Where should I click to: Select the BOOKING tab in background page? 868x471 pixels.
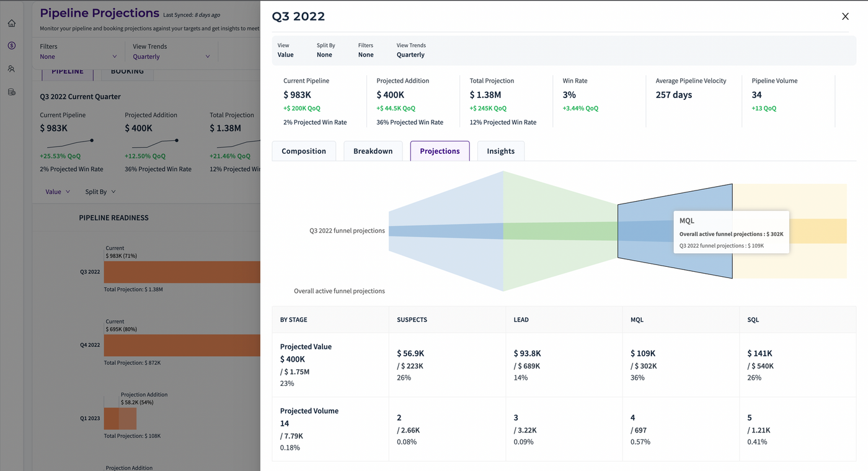[127, 72]
